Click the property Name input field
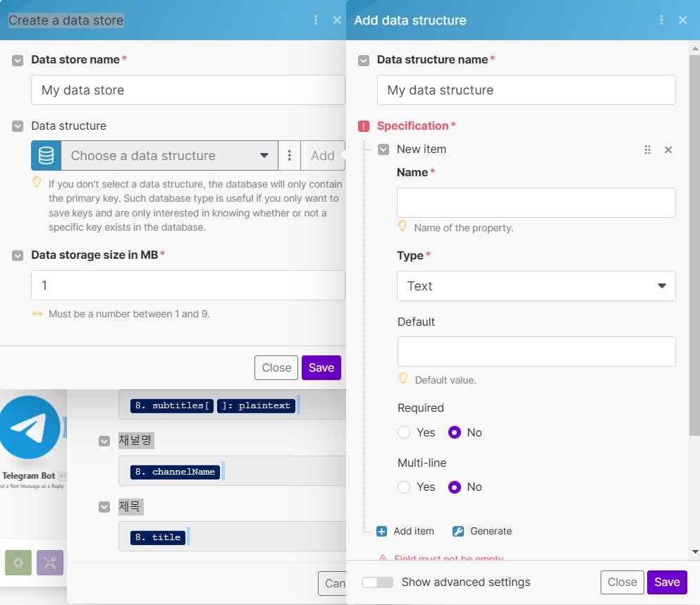Screen dimensions: 700x605 (x=536, y=202)
